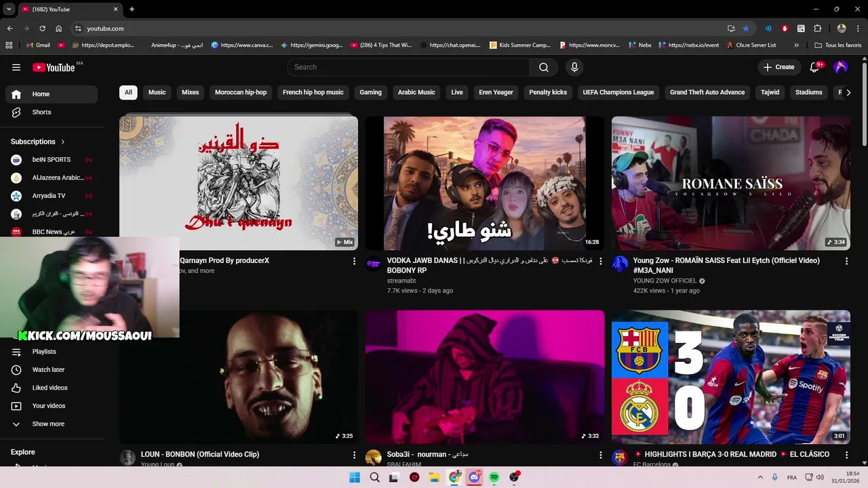Image resolution: width=868 pixels, height=488 pixels.
Task: Start voice search with the microphone icon
Action: pyautogui.click(x=574, y=67)
